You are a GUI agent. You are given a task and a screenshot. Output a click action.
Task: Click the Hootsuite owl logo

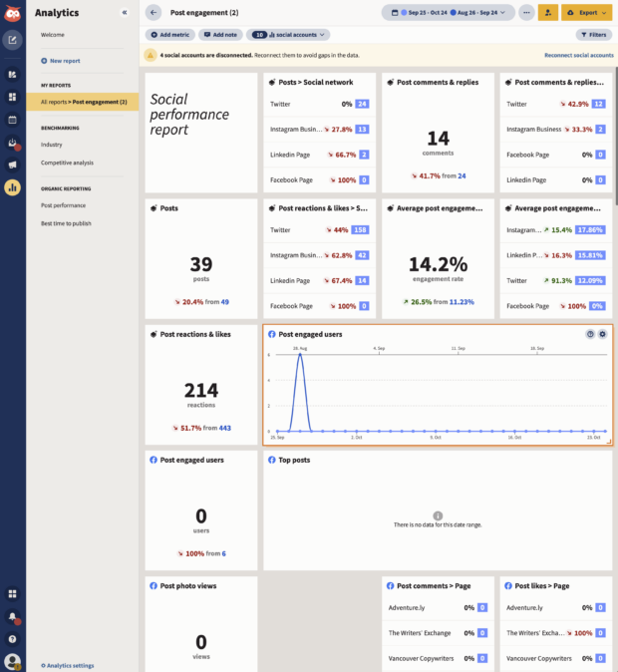12,12
